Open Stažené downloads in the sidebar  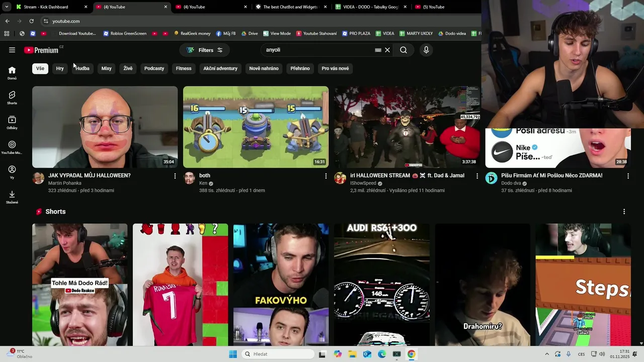click(12, 197)
